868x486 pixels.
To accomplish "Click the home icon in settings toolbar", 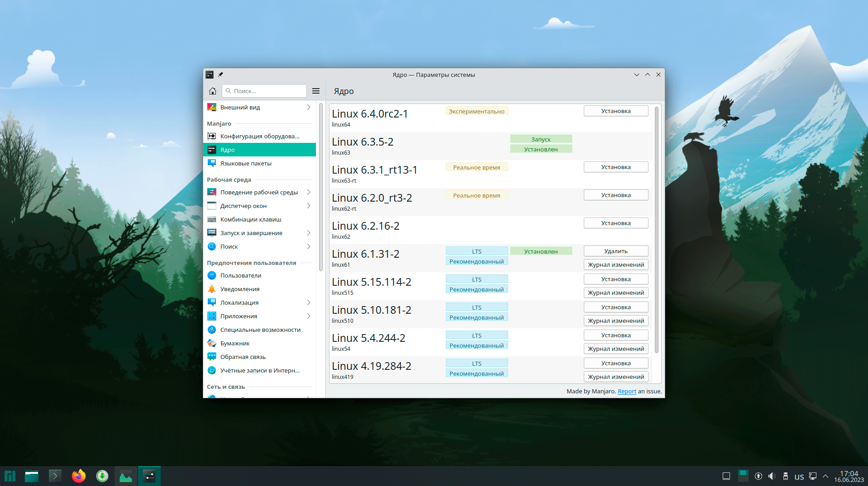I will tap(212, 91).
